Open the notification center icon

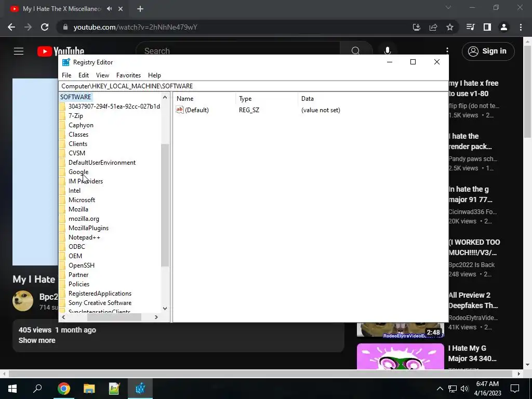click(515, 389)
